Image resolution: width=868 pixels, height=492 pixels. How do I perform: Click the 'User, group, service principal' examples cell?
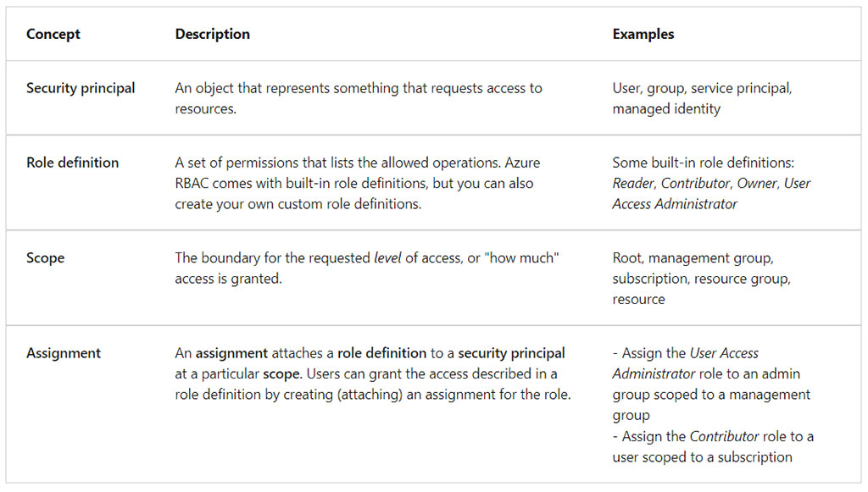(x=702, y=88)
